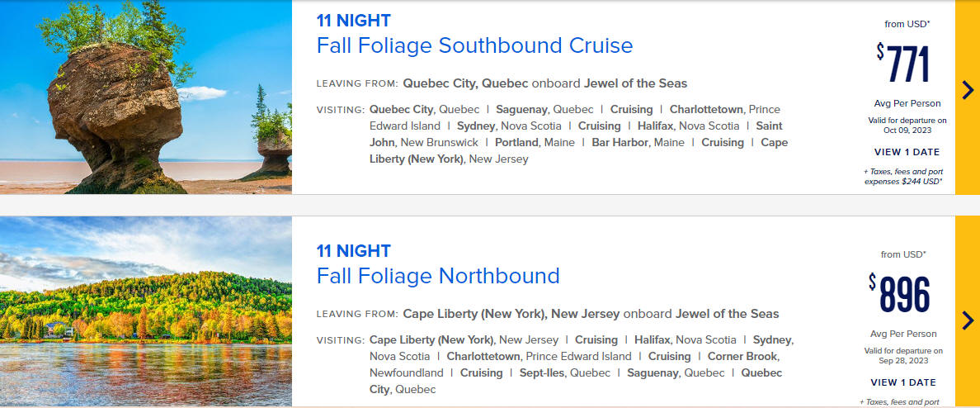
Task: Click the 11 Night label on Southbound
Action: 353,21
